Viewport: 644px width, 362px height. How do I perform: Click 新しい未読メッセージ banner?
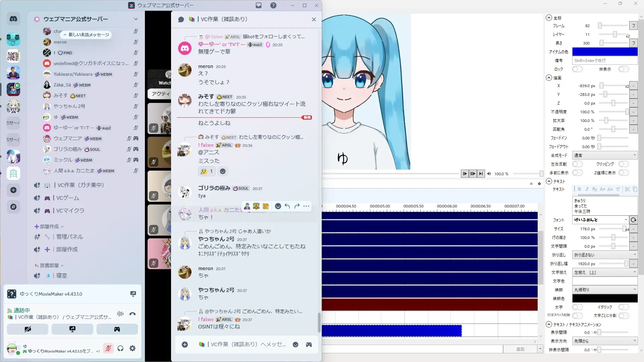pos(86,35)
